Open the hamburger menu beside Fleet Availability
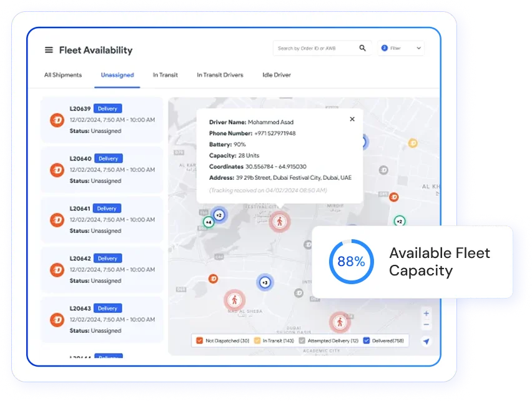Image resolution: width=532 pixels, height=401 pixels. click(49, 50)
